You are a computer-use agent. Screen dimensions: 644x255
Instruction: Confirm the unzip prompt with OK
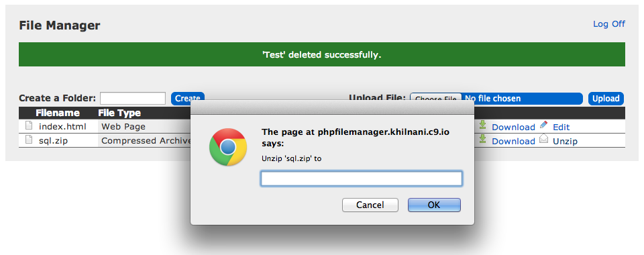[x=434, y=205]
